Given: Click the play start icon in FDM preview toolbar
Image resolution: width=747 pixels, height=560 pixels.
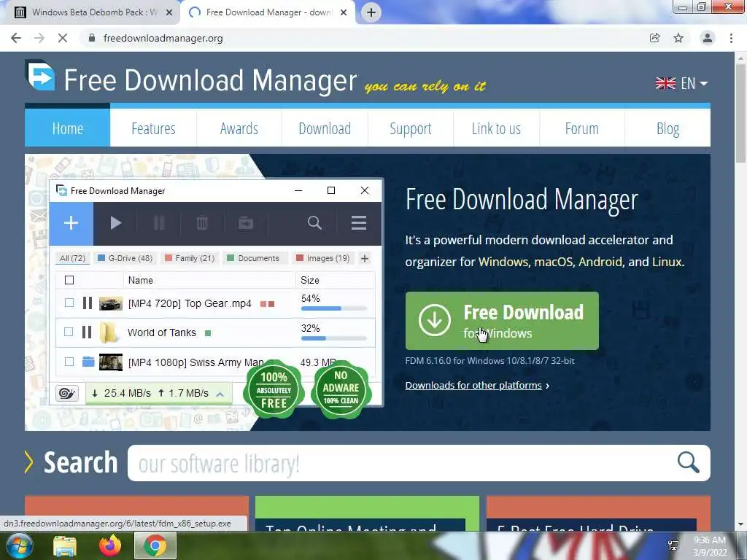Looking at the screenshot, I should 115,223.
